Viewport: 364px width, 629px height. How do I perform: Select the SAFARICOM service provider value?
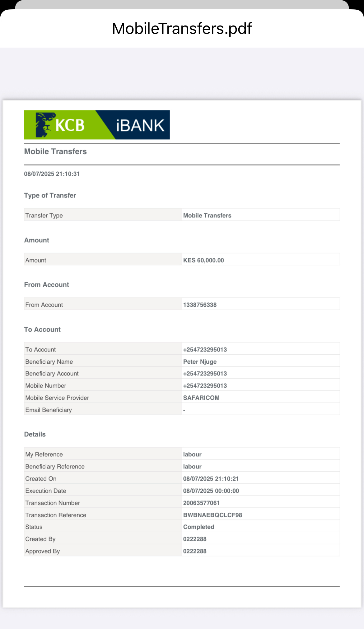201,398
